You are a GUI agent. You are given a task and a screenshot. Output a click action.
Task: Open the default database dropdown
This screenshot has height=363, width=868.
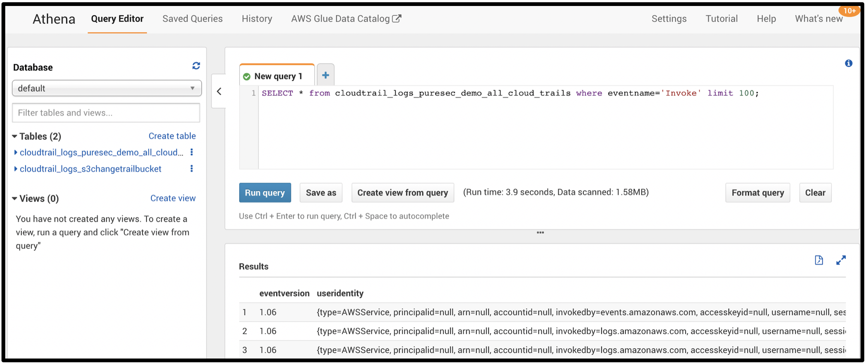(x=107, y=88)
